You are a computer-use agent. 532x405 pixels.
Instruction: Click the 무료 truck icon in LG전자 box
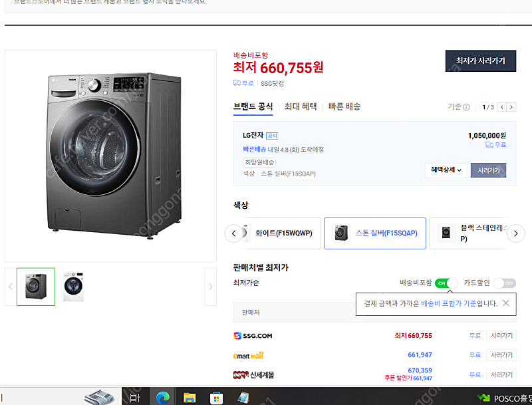pyautogui.click(x=489, y=145)
